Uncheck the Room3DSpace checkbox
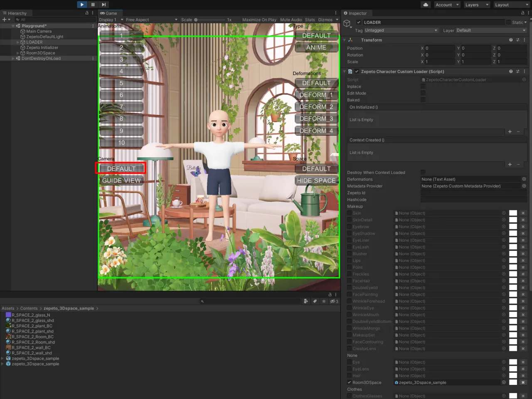Viewport: 532px width, 399px height. coord(349,382)
